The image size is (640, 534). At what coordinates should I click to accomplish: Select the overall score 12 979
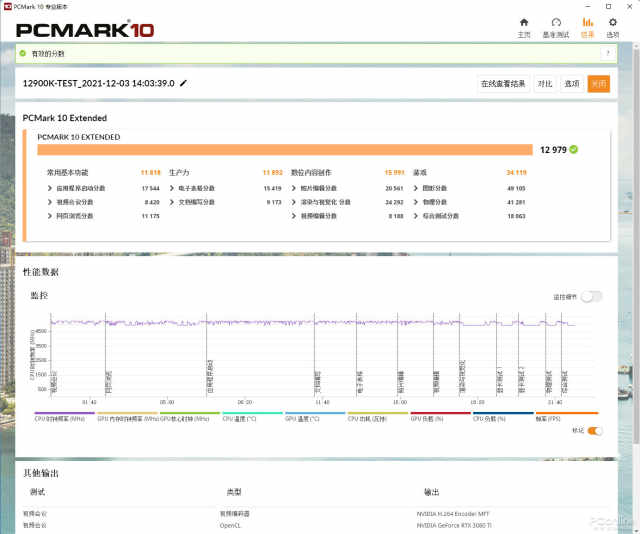(x=553, y=150)
